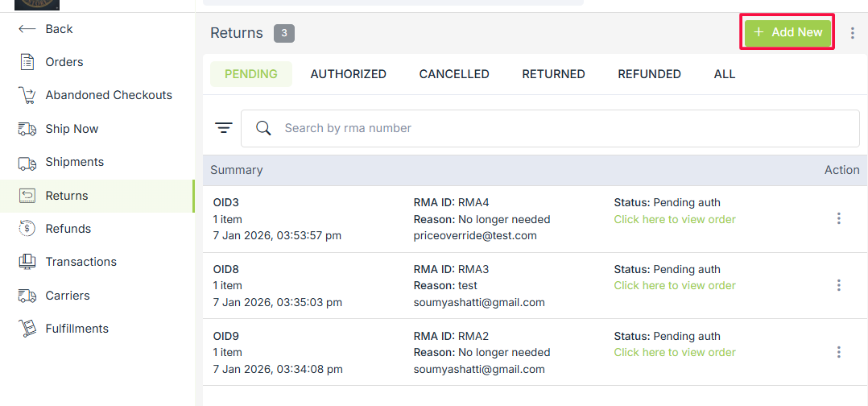Viewport: 868px width, 406px height.
Task: Switch to the REFUNDED tab
Action: tap(649, 74)
